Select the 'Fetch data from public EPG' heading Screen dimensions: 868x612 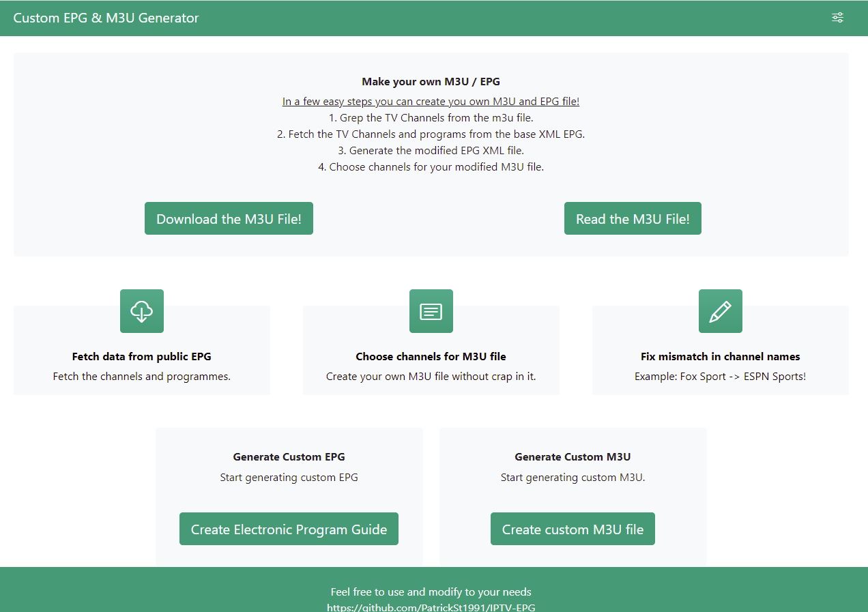coord(142,356)
